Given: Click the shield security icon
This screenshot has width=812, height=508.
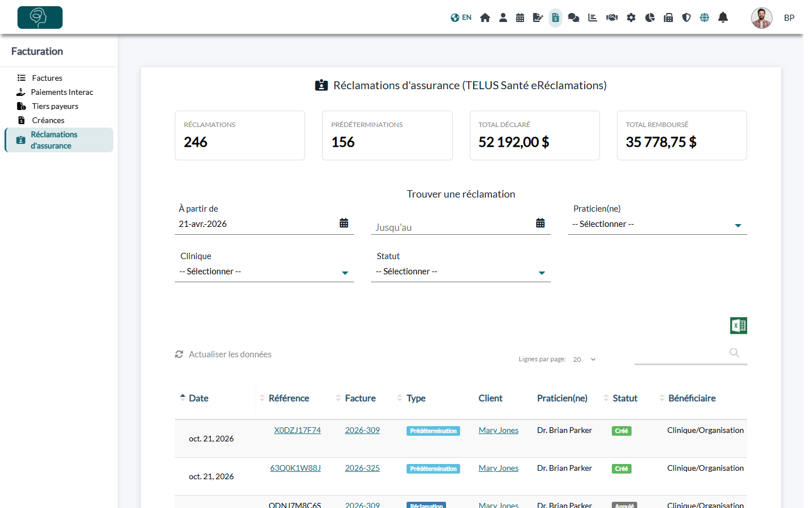Looking at the screenshot, I should (x=686, y=17).
